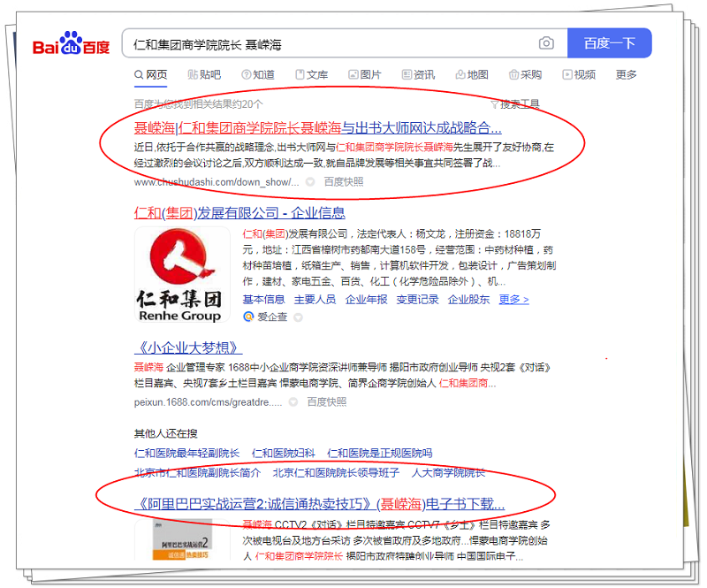The image size is (707, 588).
Task: Click the 企业年报 company link
Action: 366,299
